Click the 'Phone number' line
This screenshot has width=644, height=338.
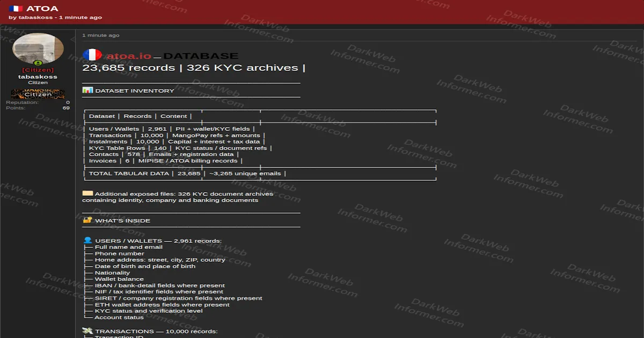pos(120,253)
